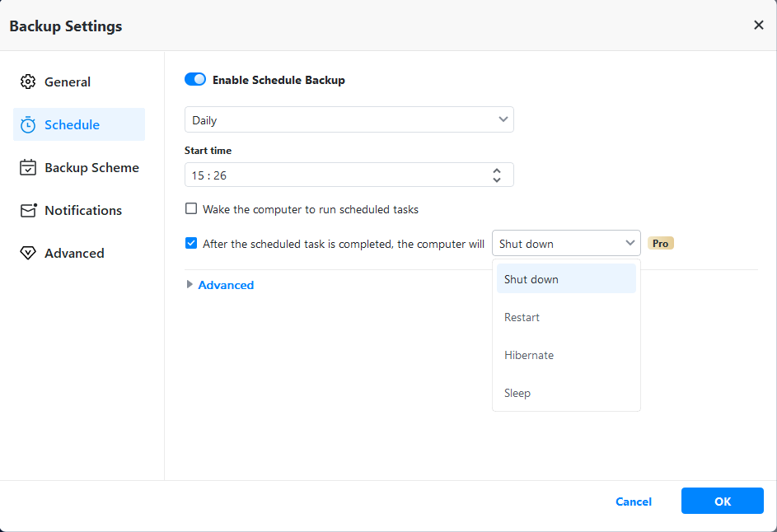Choose Hibernate from the dropdown list
Image resolution: width=777 pixels, height=532 pixels.
point(529,355)
